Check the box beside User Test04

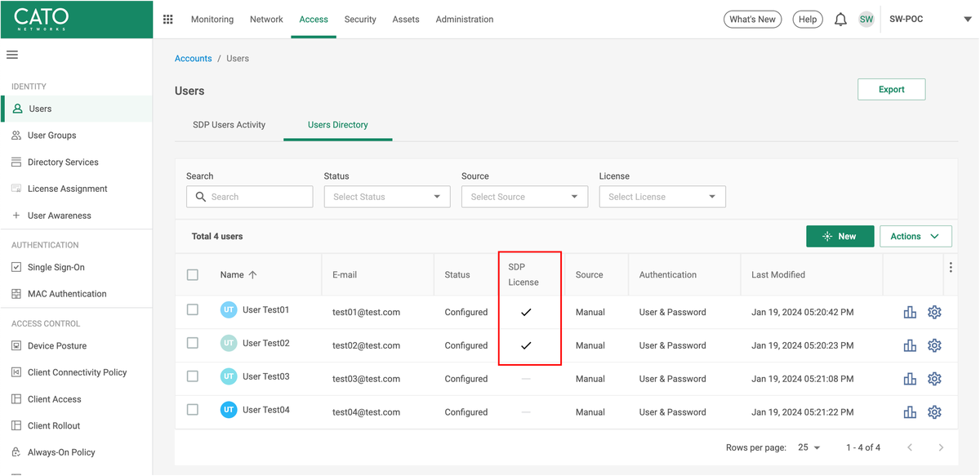pos(193,410)
